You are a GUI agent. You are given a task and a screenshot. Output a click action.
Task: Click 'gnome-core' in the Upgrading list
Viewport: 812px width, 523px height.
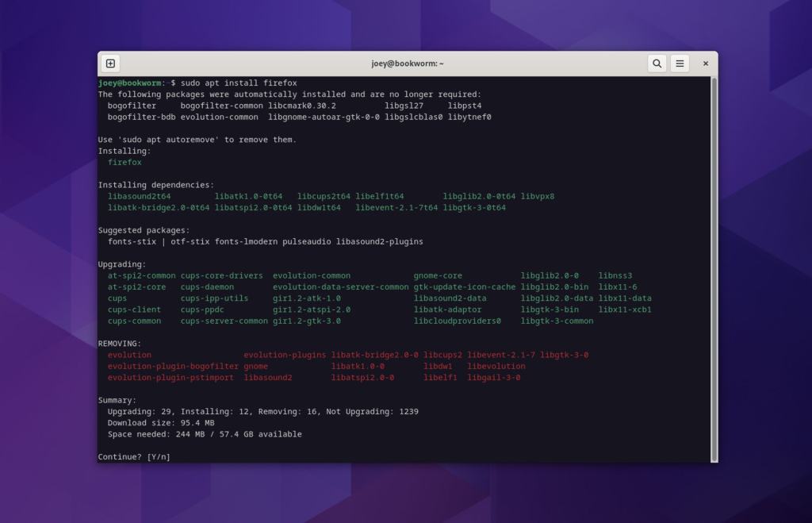coord(438,275)
